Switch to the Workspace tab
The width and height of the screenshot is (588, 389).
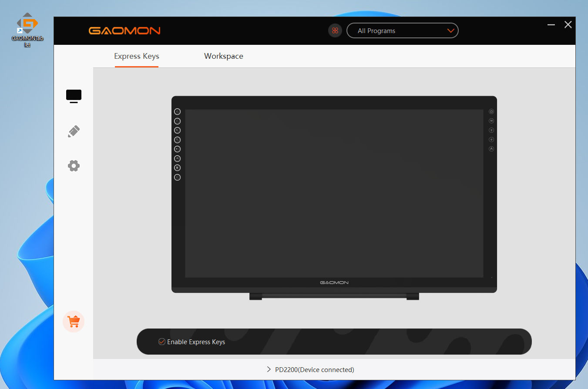point(224,56)
